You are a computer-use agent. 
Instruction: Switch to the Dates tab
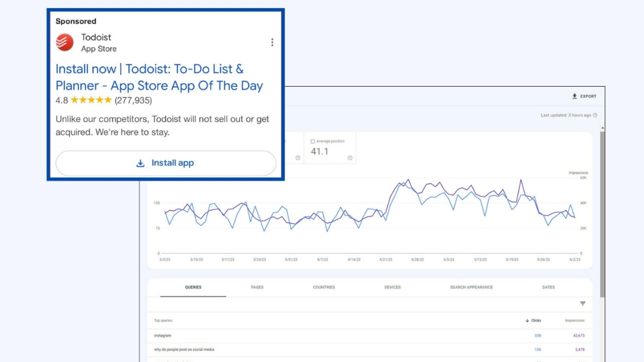549,287
